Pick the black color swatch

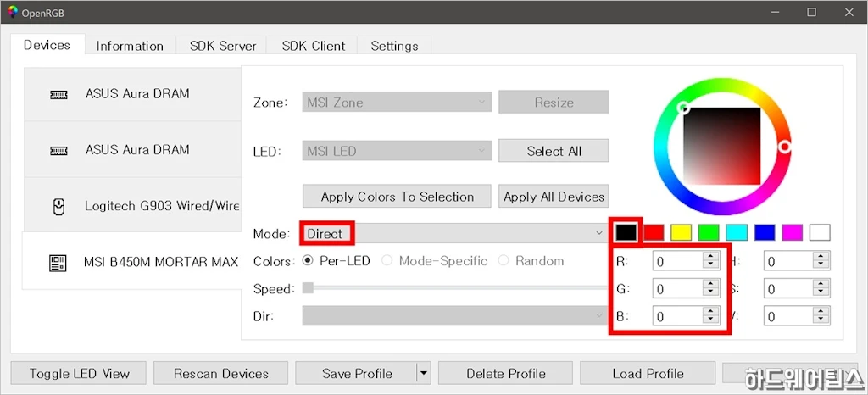click(x=626, y=232)
